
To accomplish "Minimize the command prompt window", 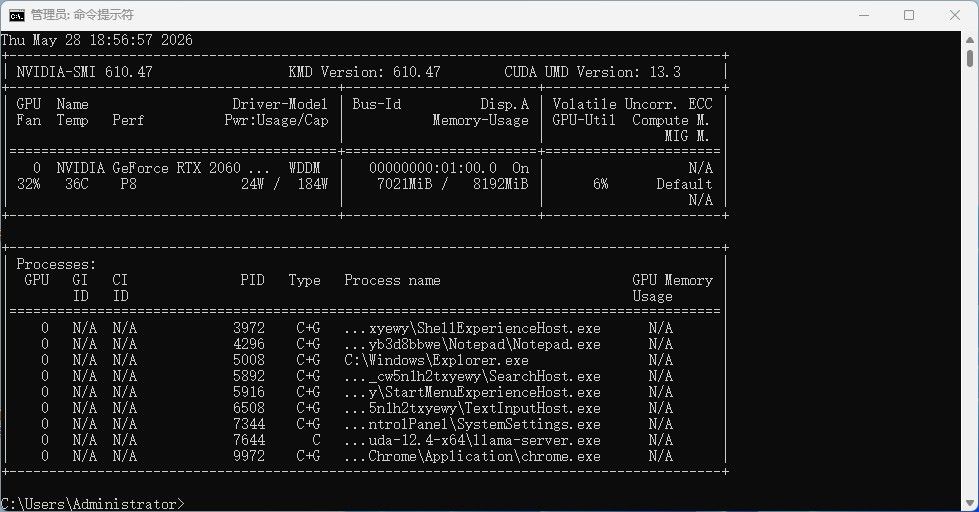I will [x=864, y=15].
